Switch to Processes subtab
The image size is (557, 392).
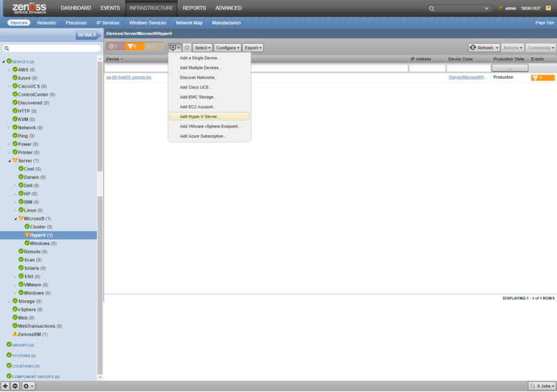click(x=77, y=23)
